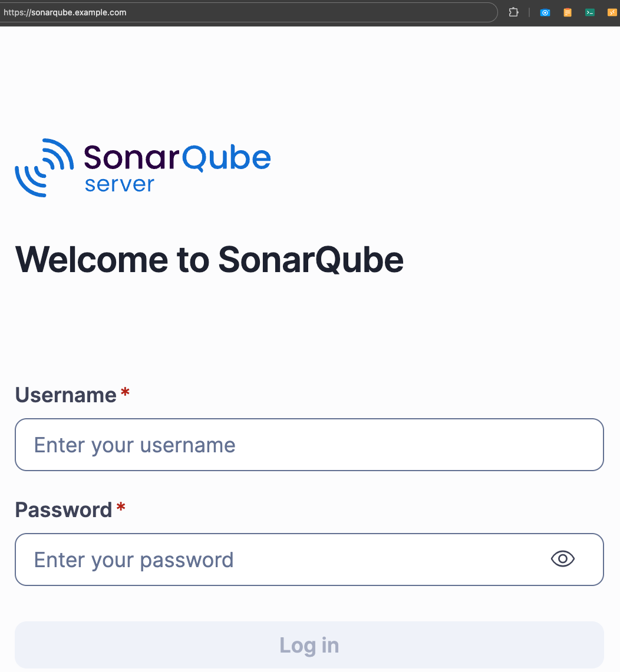Click the "Welcome to SonarQube" heading
The image size is (620, 672).
coord(209,259)
